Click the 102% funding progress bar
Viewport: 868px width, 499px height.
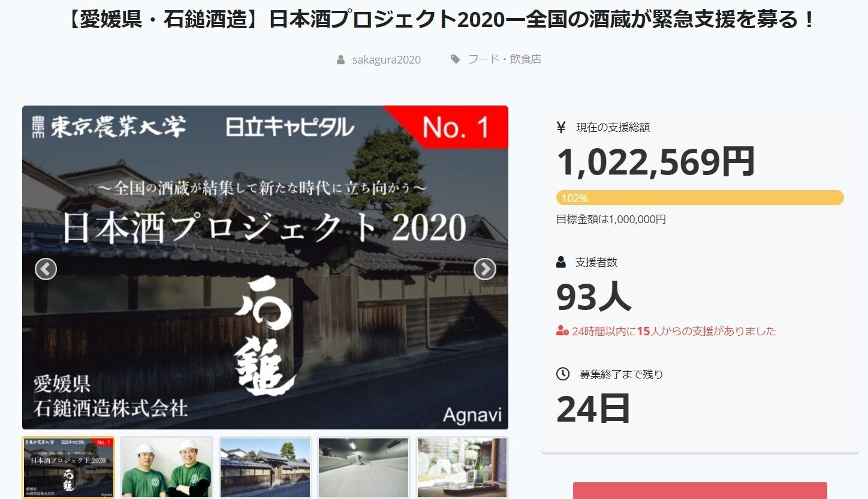click(700, 198)
